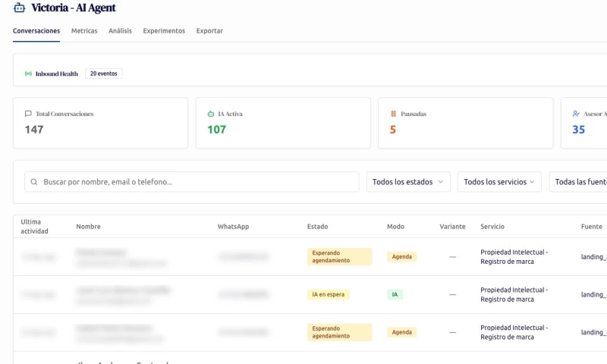Click the Inbound Health signal icon

28,74
